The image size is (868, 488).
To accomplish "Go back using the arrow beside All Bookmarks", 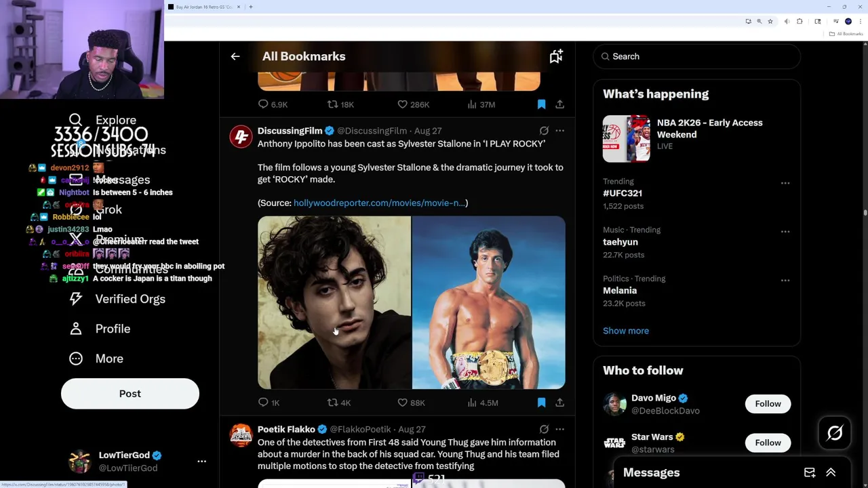I will coord(235,56).
